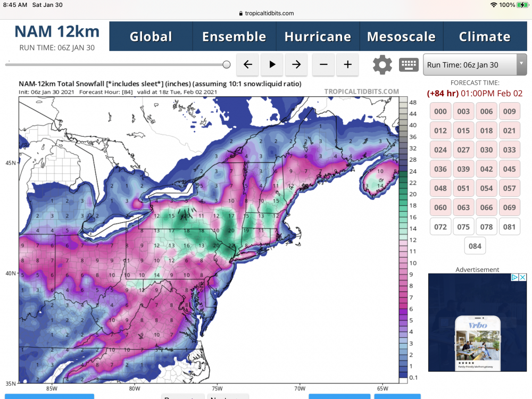532x399 pixels.
Task: Close the Vrbo ad with X icon
Action: (522, 277)
